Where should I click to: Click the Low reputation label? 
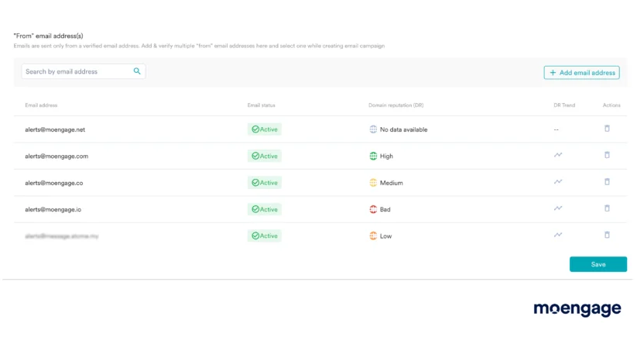pos(385,236)
